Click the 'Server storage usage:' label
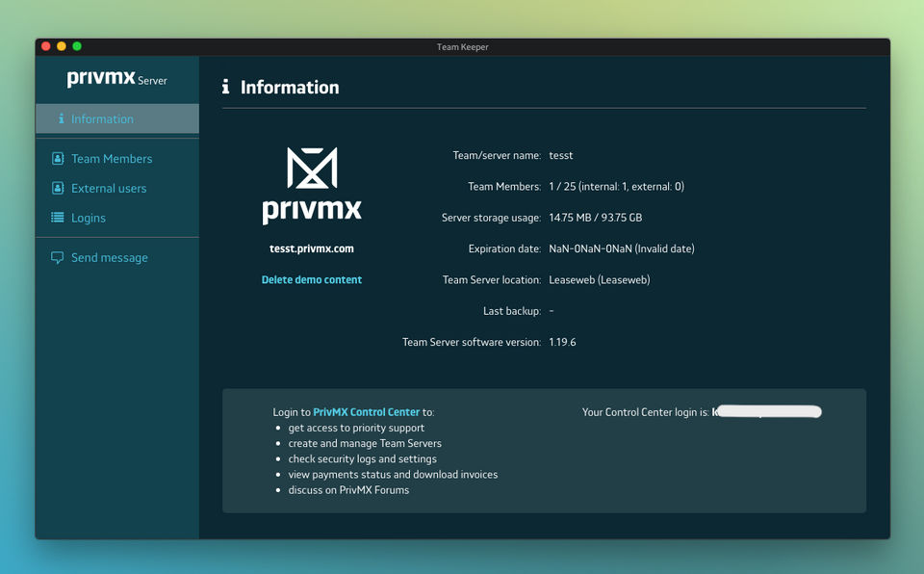This screenshot has width=924, height=574. (x=492, y=218)
